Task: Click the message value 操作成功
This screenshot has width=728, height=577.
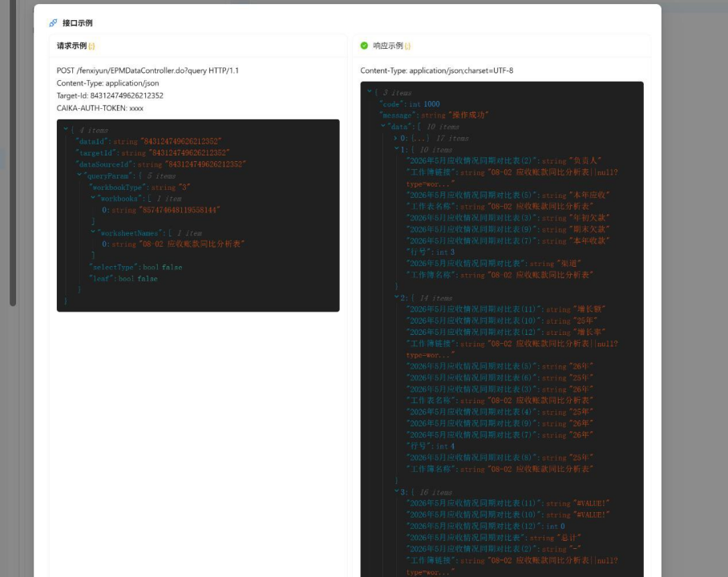Action: click(x=468, y=115)
